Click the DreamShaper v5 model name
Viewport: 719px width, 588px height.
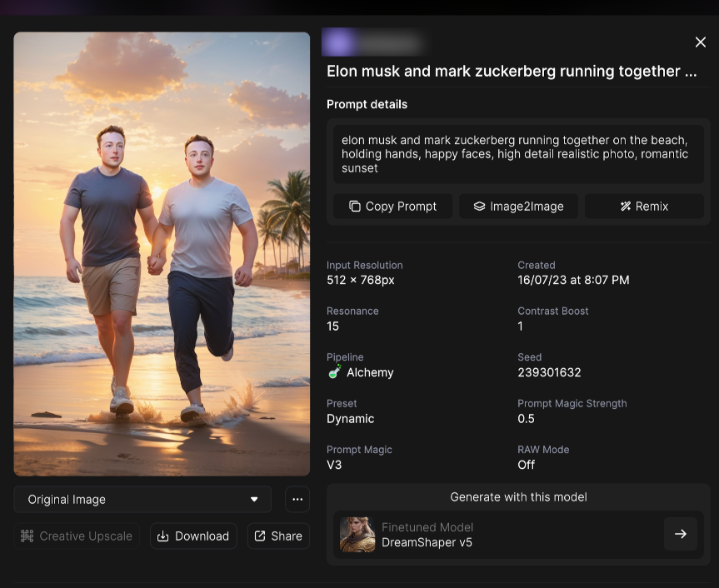click(x=427, y=543)
